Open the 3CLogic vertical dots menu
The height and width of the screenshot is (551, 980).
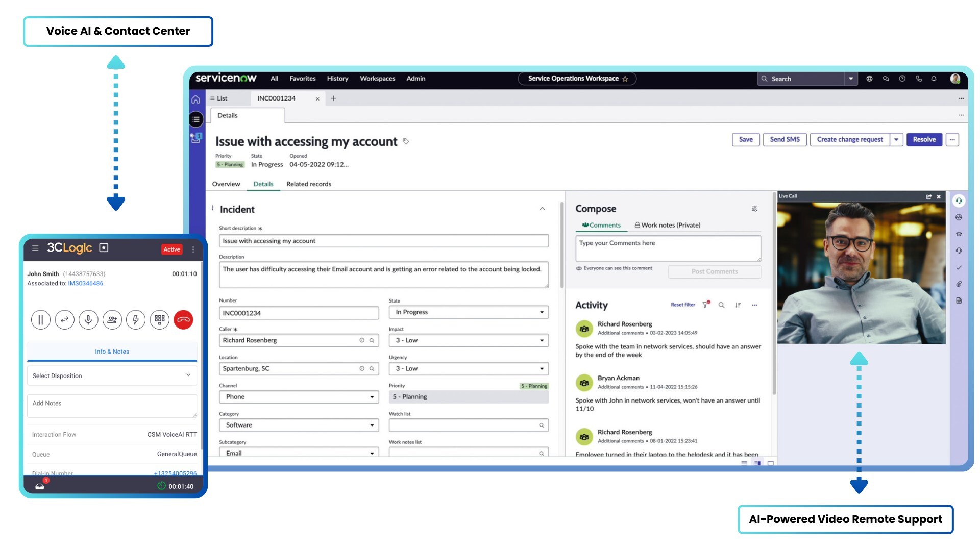coord(193,249)
